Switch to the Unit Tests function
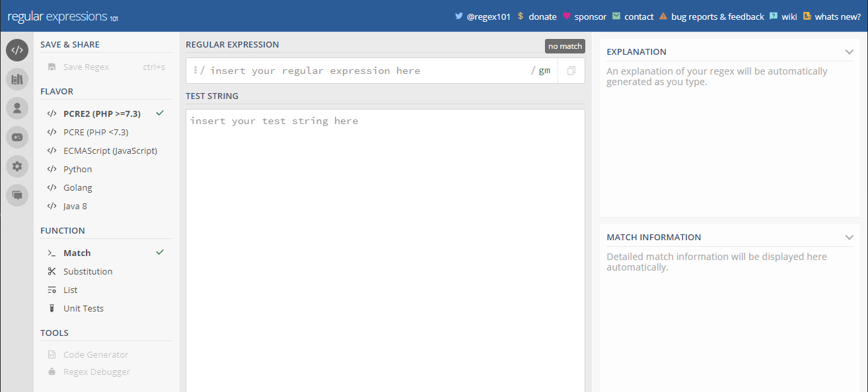The image size is (868, 392). 83,308
